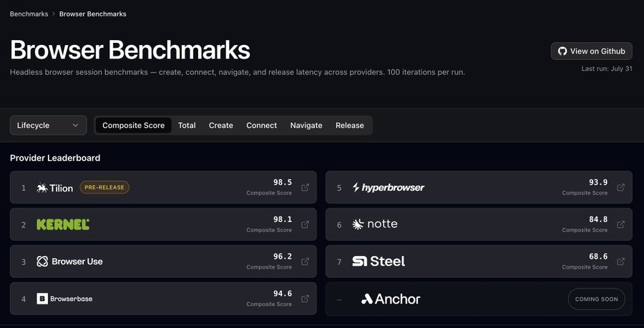Open the notte external link icon
The width and height of the screenshot is (644, 328).
[620, 224]
